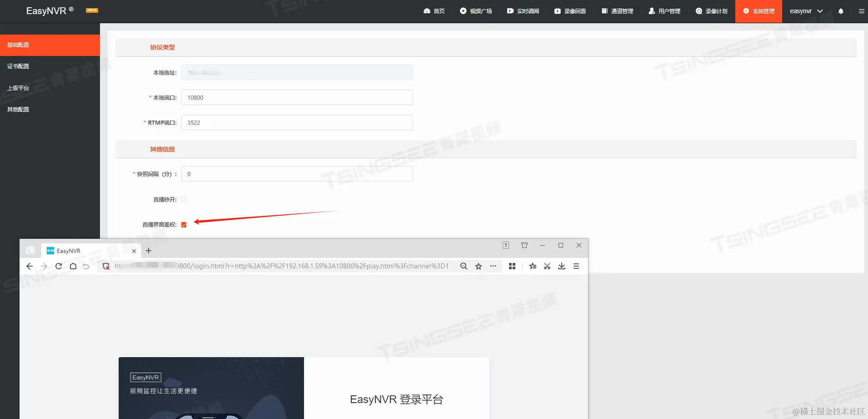The image size is (868, 419).
Task: Go to 实时调阅 live view menu
Action: point(523,11)
